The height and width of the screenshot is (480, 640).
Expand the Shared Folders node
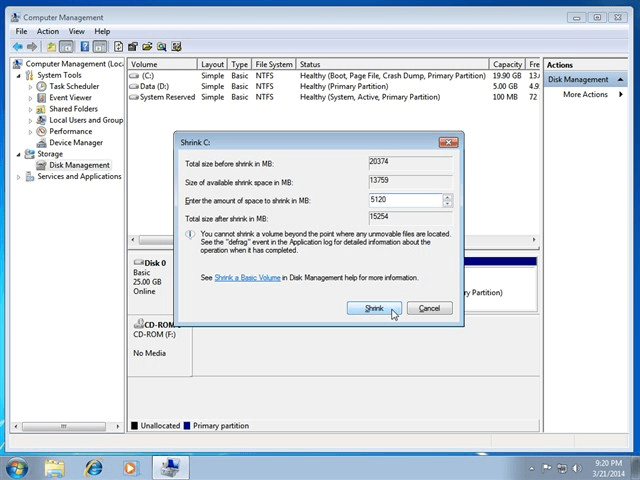click(30, 109)
